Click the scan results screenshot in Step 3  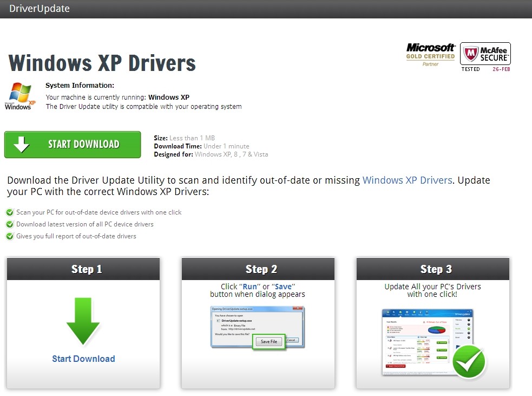[x=428, y=342]
